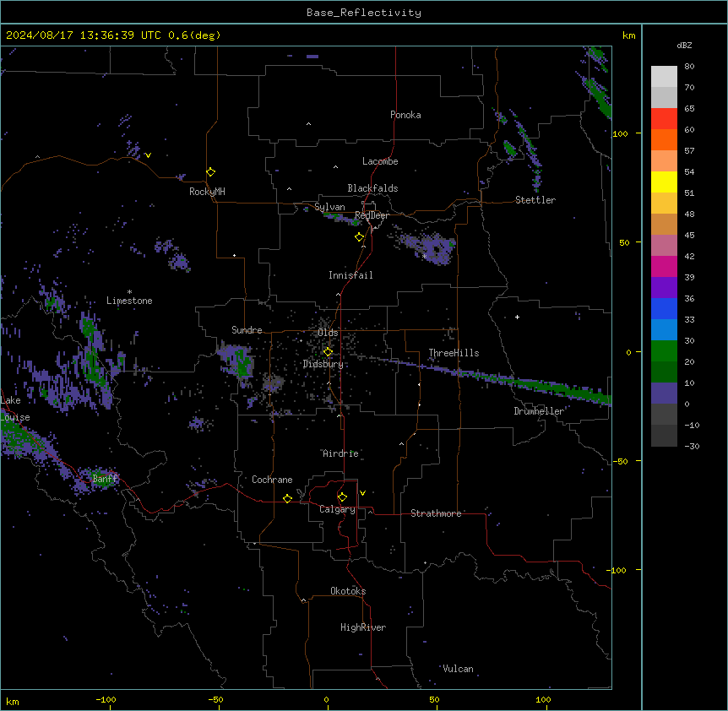Click the dBZ legend heading
The image size is (728, 711).
tap(684, 45)
